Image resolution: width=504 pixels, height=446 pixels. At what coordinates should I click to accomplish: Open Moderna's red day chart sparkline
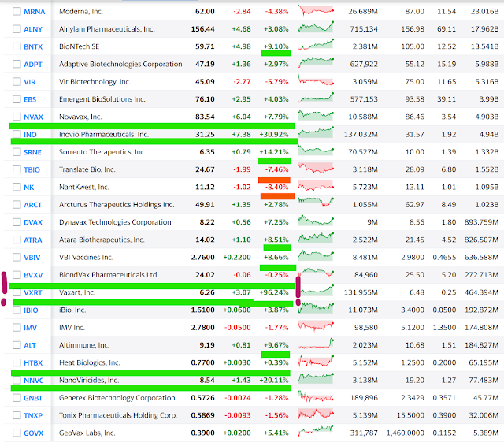(x=316, y=10)
